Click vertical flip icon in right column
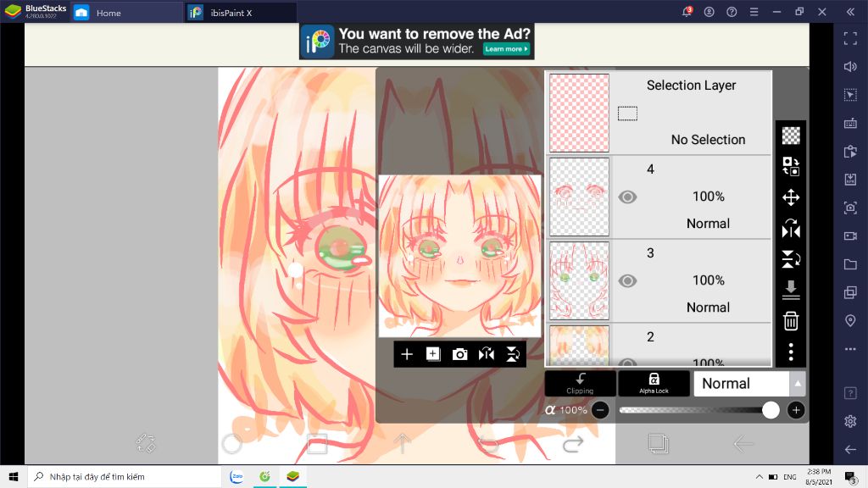 coord(791,259)
